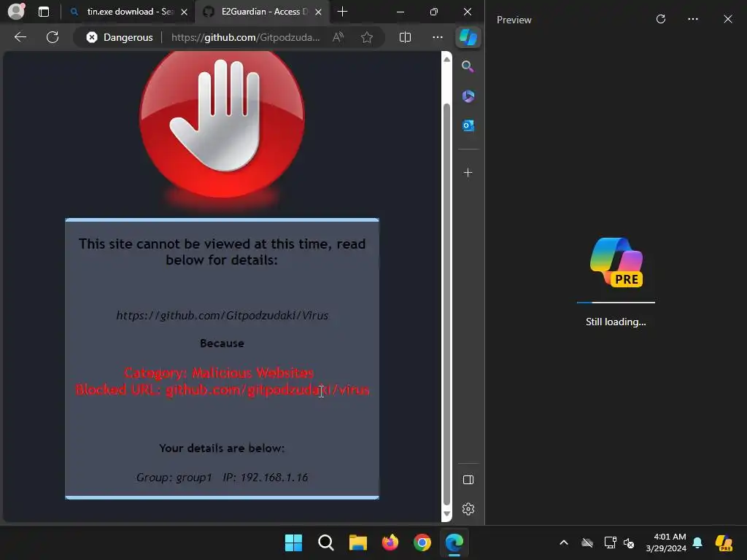Image resolution: width=747 pixels, height=560 pixels.
Task: Launch Firefox from the taskbar
Action: tap(390, 542)
